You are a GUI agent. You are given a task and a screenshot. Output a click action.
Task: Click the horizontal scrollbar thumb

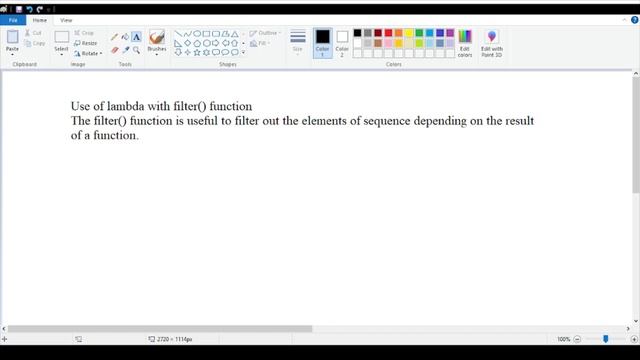[160, 329]
